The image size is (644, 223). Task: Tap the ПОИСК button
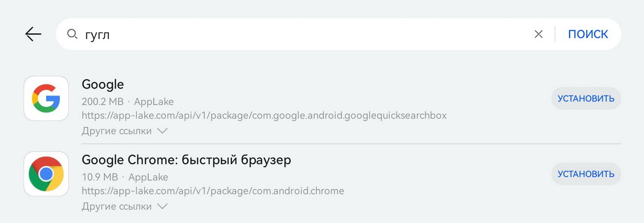(x=588, y=34)
